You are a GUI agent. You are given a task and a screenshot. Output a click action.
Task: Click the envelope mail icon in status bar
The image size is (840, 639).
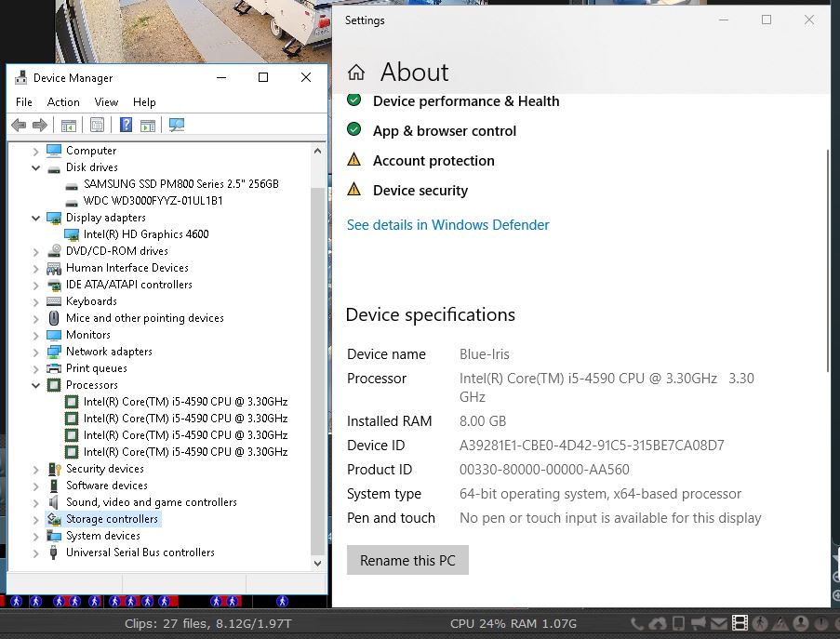[x=719, y=623]
